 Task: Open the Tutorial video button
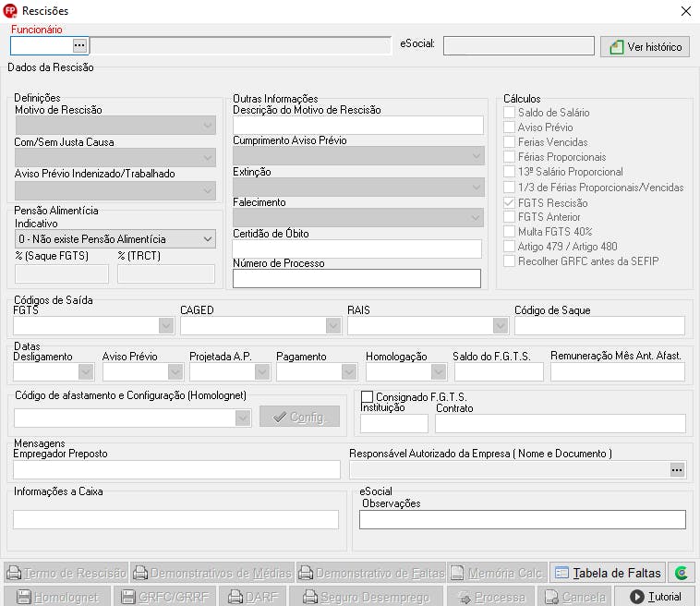[x=655, y=597]
